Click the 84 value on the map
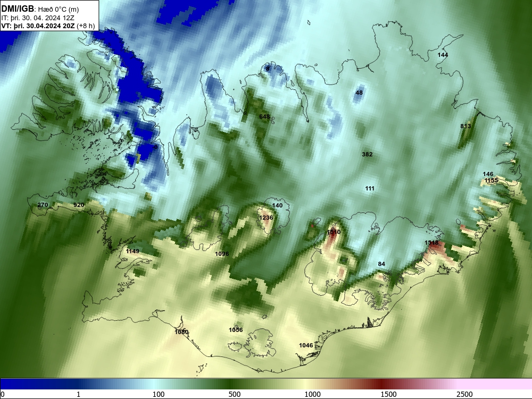The image size is (532, 399). [x=381, y=264]
